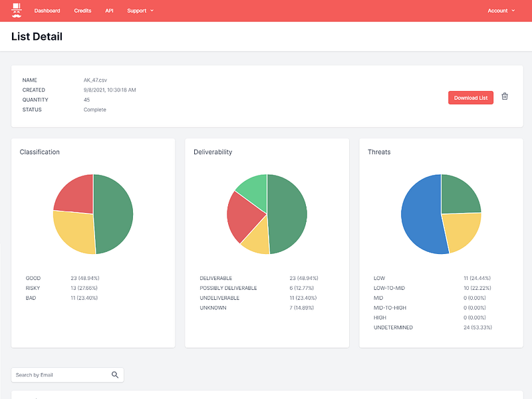Click the Complete status value
Viewport: 532px width, 399px height.
coord(94,110)
